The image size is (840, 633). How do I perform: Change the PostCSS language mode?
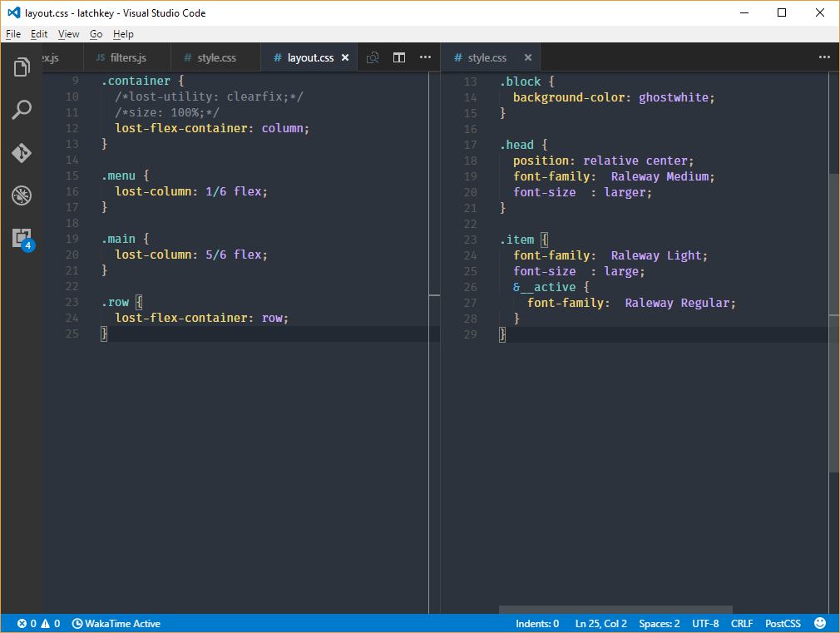pos(783,623)
